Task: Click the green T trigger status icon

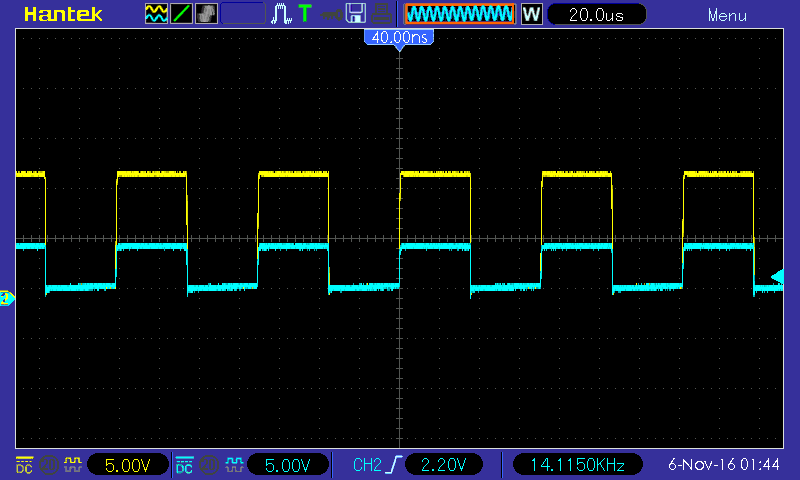Action: click(x=305, y=14)
